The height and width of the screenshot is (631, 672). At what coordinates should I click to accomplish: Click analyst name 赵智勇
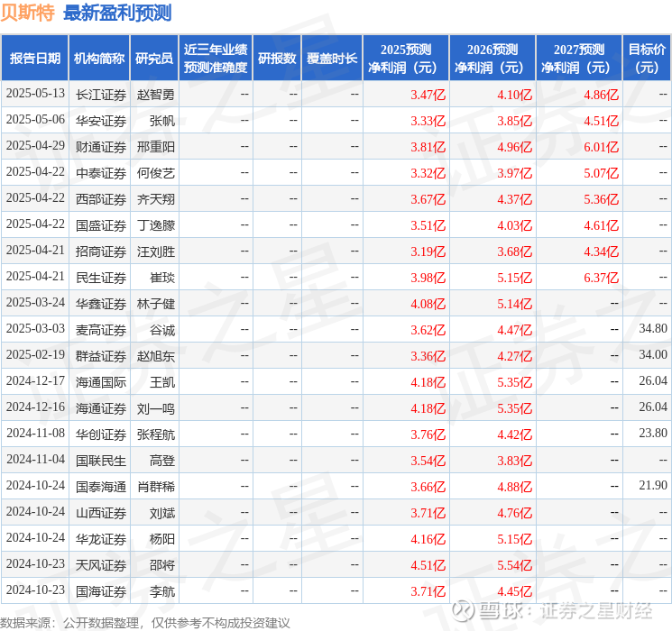tap(156, 95)
